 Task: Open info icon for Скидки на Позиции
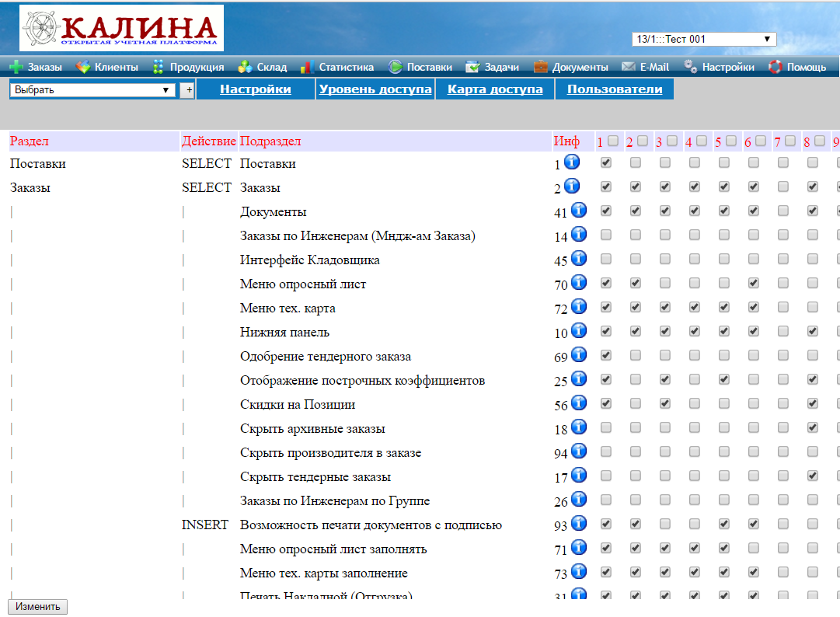point(579,403)
